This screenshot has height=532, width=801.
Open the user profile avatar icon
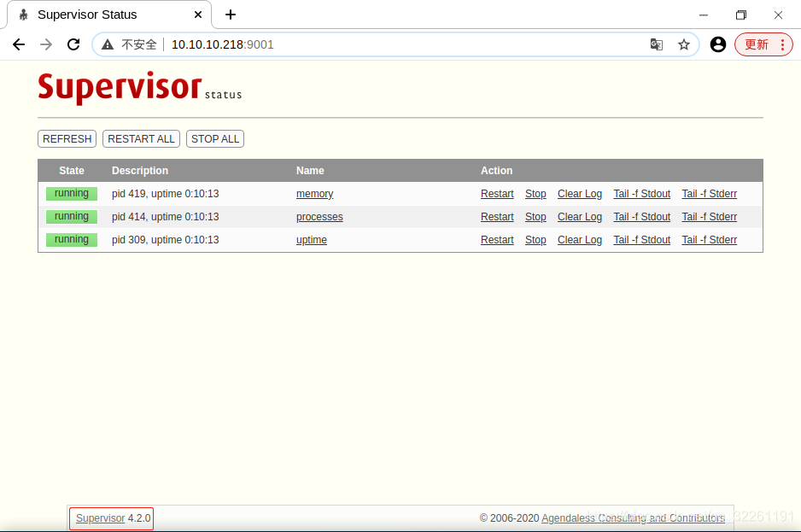717,44
